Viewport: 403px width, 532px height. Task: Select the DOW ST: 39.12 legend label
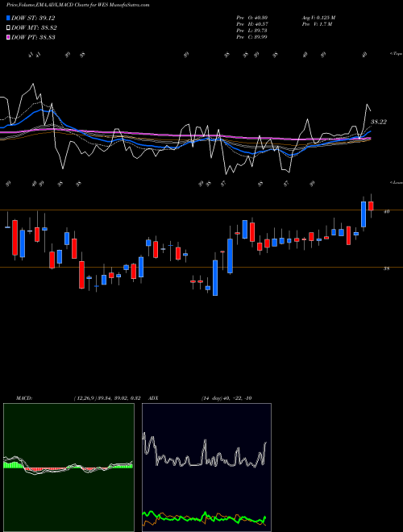(x=33, y=18)
